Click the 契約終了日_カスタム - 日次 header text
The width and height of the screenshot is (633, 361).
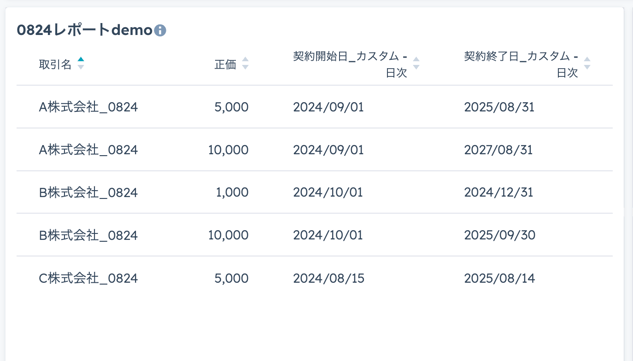[521, 64]
